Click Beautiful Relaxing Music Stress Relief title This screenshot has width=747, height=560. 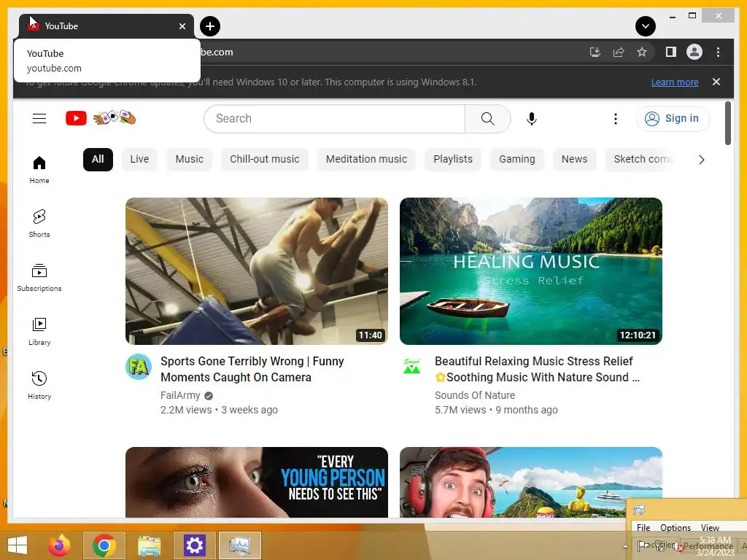point(537,369)
